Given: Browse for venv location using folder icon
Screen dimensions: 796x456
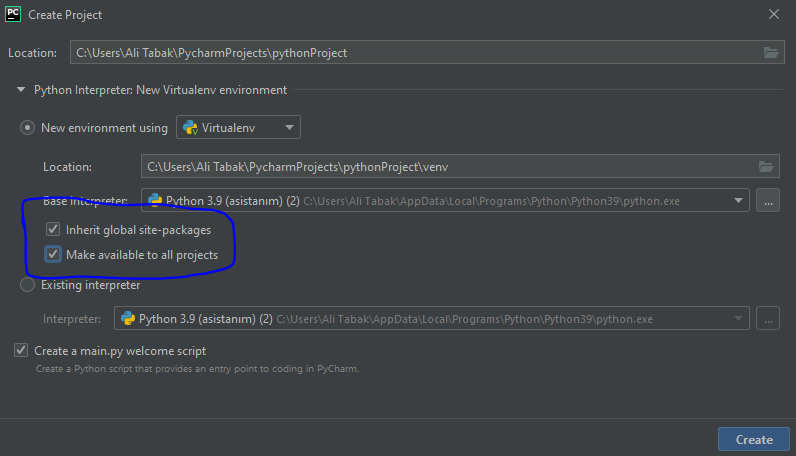Looking at the screenshot, I should point(766,166).
